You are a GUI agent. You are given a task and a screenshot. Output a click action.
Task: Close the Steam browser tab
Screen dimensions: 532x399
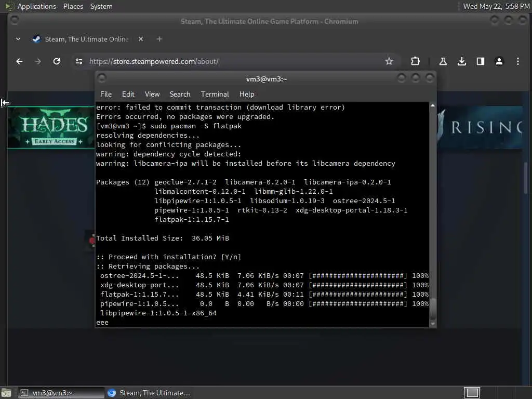141,39
